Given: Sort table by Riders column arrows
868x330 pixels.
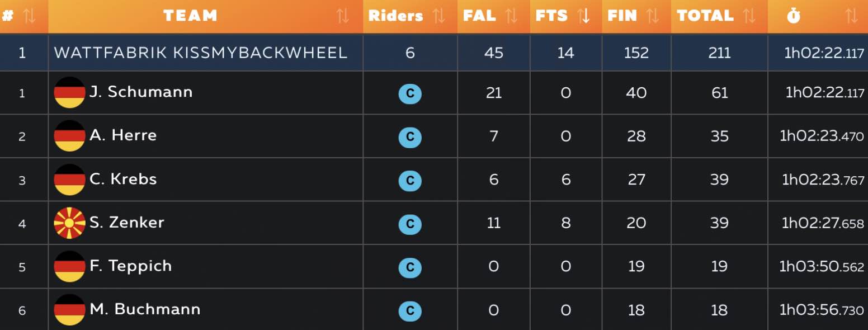Looking at the screenshot, I should click(x=439, y=16).
